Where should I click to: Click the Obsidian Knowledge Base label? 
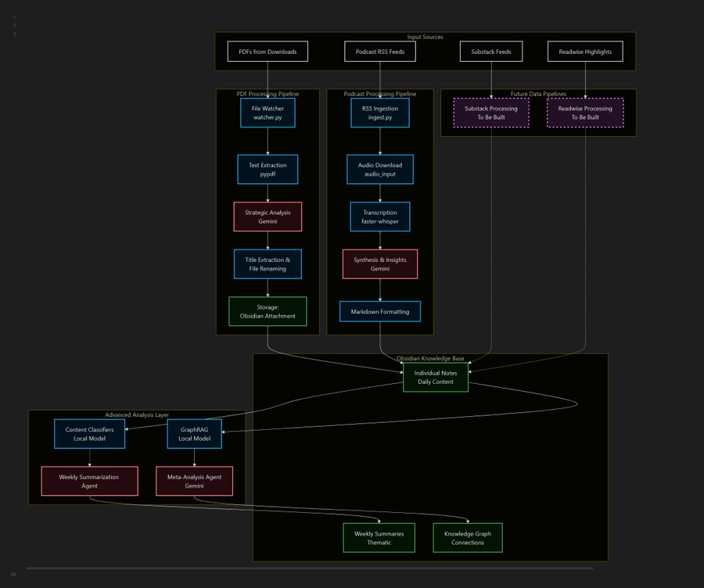pos(430,358)
